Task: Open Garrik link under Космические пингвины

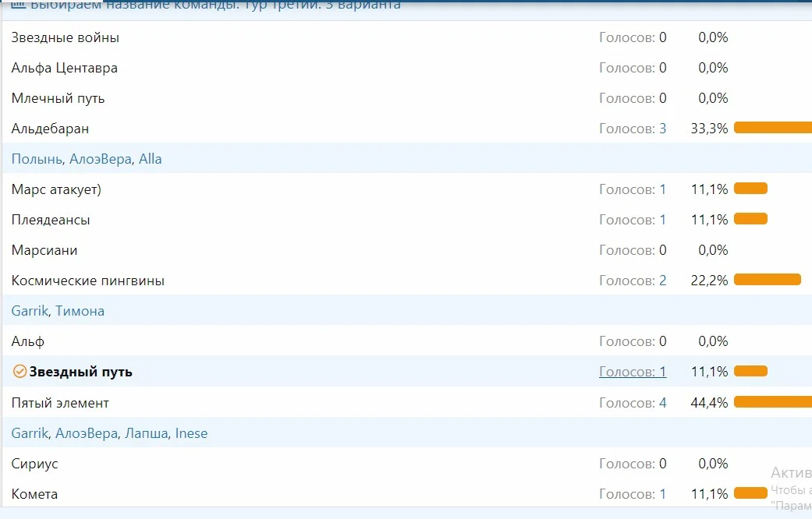Action: [30, 310]
